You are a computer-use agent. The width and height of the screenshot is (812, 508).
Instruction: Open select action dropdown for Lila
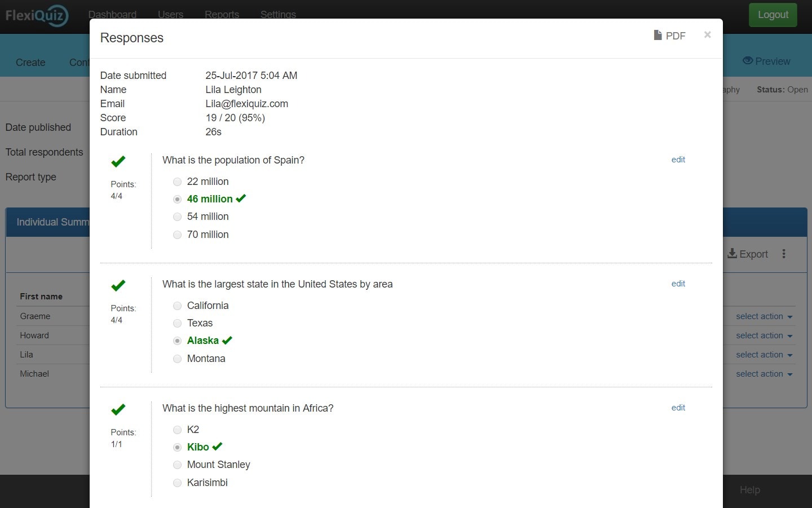click(x=764, y=355)
